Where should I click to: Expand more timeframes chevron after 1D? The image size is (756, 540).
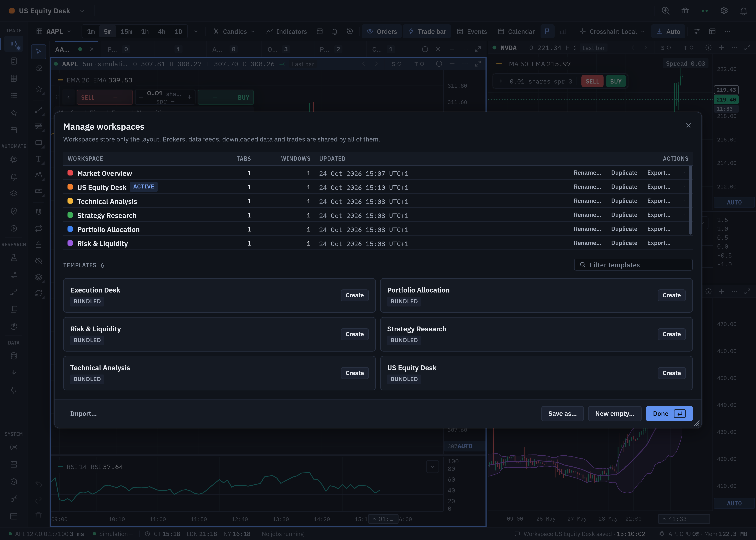click(196, 31)
